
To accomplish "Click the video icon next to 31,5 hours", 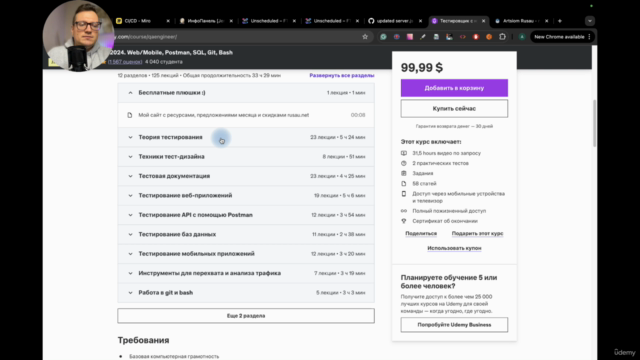I will pyautogui.click(x=404, y=153).
